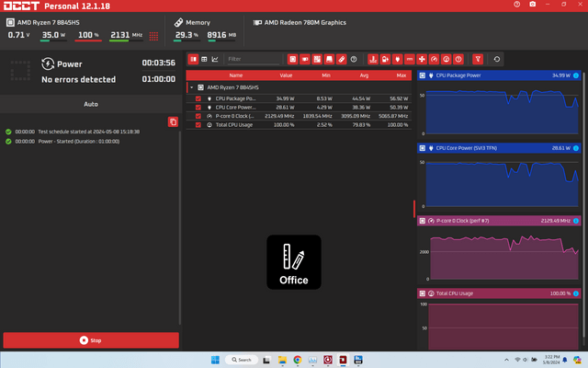
Task: Collapse the AMD Ryzen 7 8845HS sensor group
Action: pyautogui.click(x=192, y=87)
